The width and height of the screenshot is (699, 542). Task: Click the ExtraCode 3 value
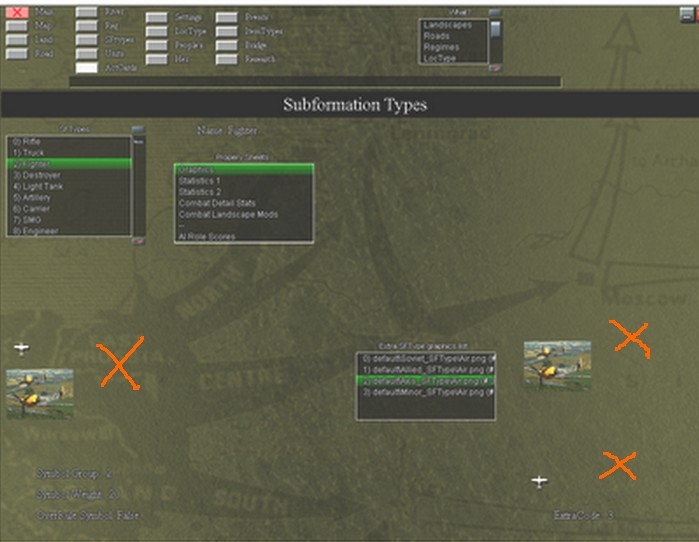pos(584,516)
